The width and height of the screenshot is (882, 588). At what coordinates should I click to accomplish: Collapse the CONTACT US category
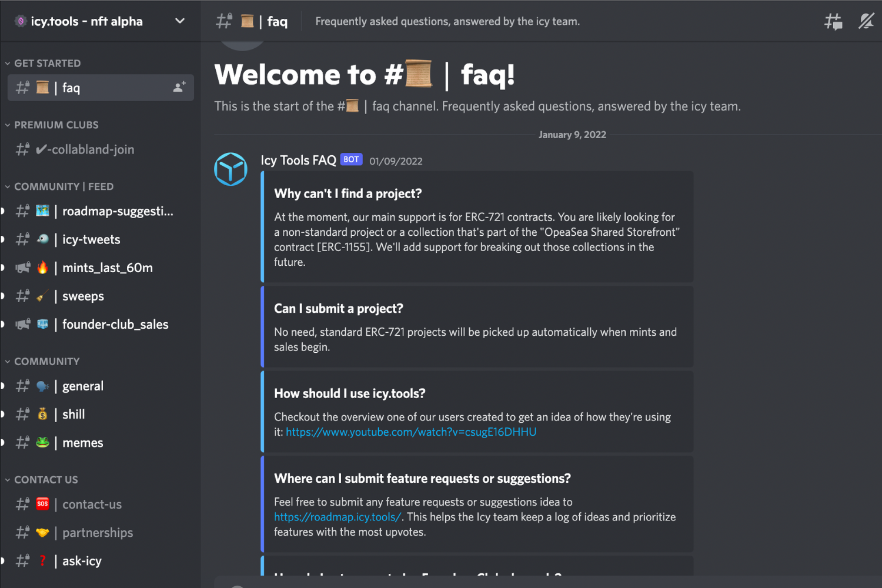pyautogui.click(x=42, y=480)
